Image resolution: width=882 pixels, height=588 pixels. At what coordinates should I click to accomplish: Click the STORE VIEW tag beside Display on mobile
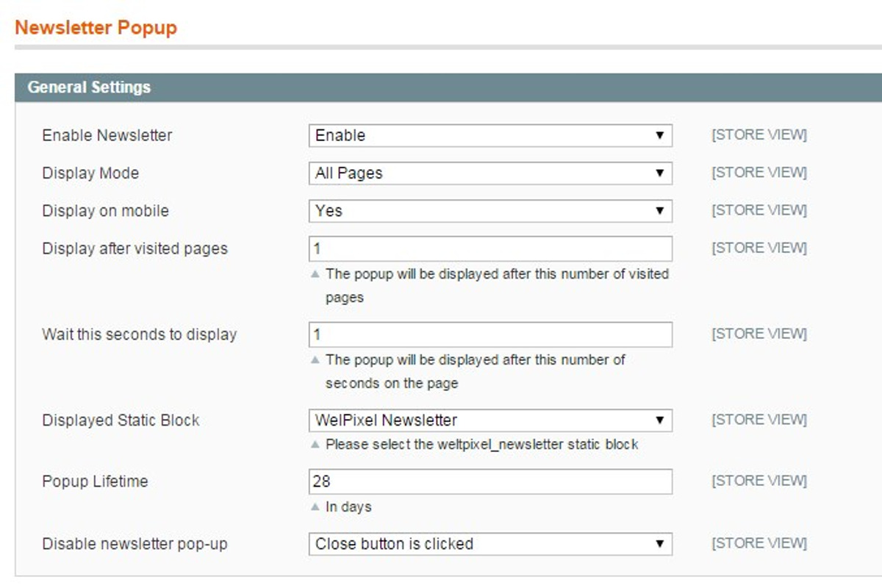[x=759, y=210]
